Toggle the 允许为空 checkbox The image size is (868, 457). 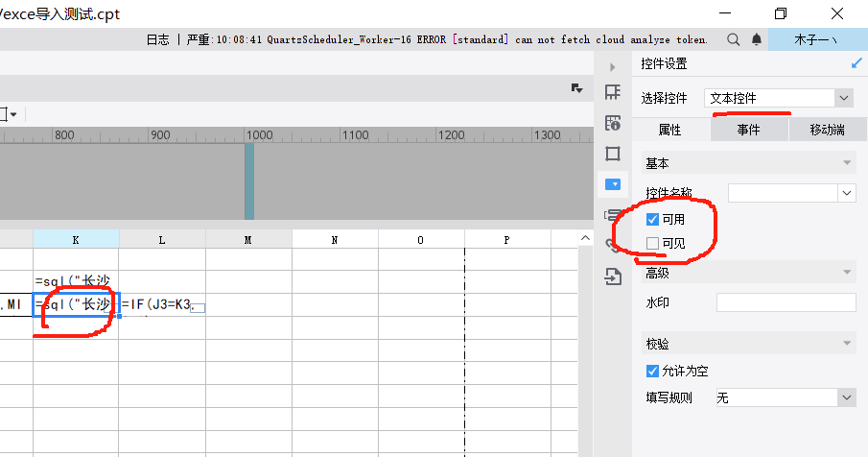[652, 371]
